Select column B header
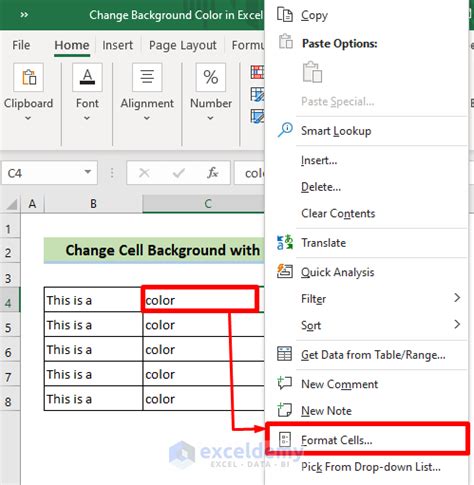The height and width of the screenshot is (485, 474). [93, 204]
